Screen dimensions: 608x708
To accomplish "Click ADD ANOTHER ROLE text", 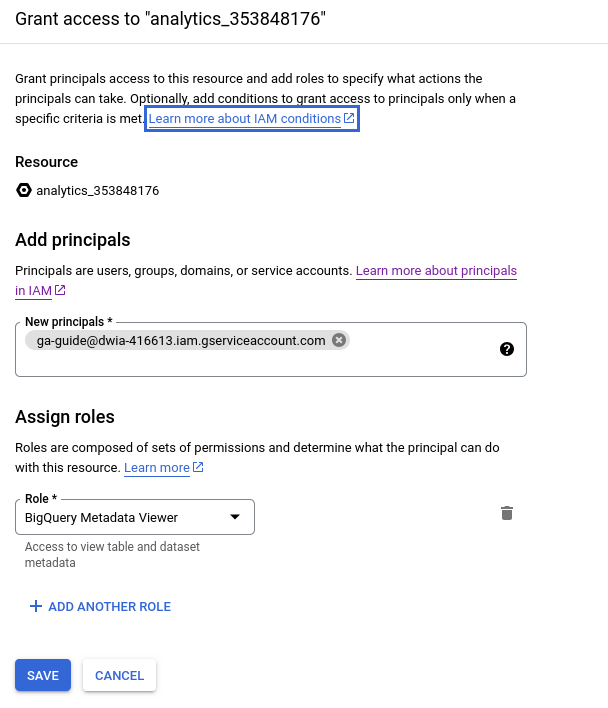I will (x=110, y=606).
